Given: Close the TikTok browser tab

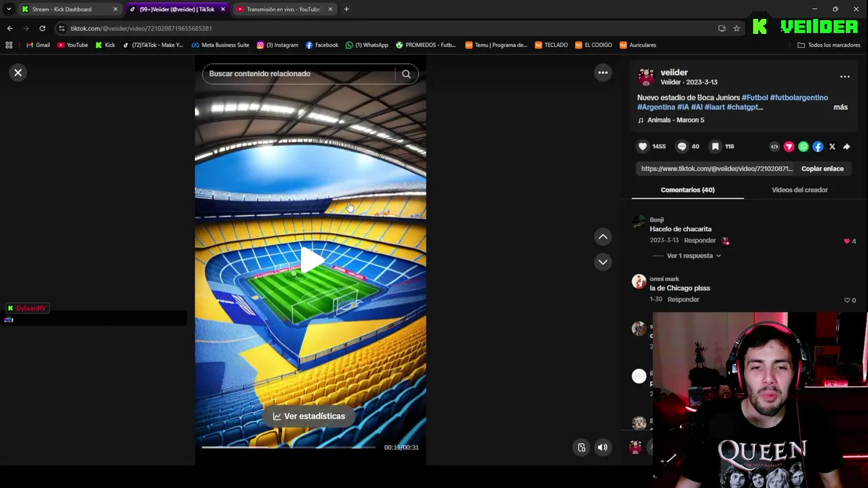Looking at the screenshot, I should click(223, 9).
